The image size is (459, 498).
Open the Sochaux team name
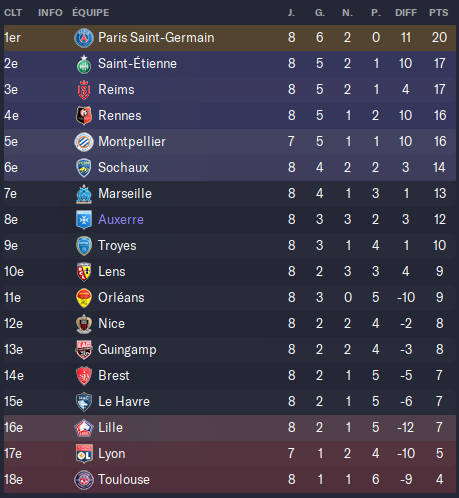123,168
